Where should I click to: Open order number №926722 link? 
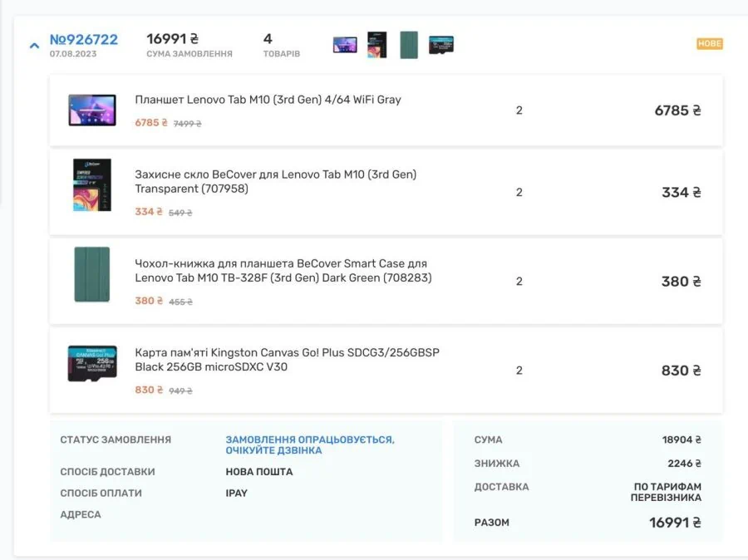tap(84, 39)
